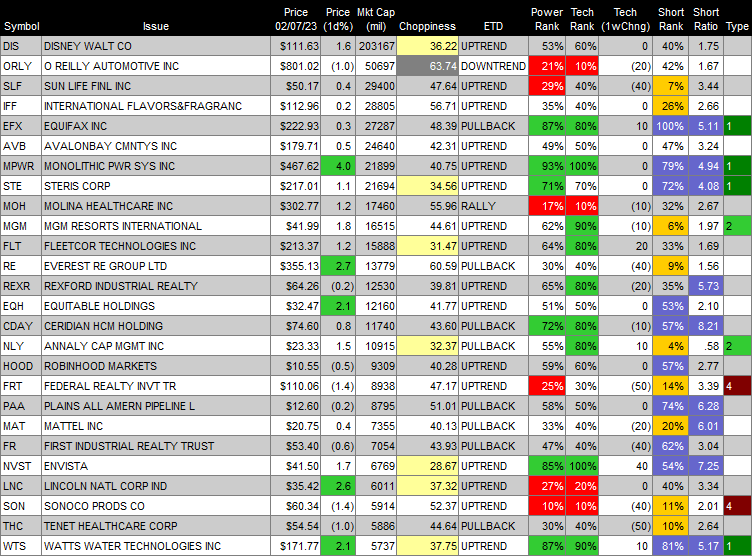The height and width of the screenshot is (556, 752).
Task: Click the EFX 100% short rank cell
Action: 670,126
